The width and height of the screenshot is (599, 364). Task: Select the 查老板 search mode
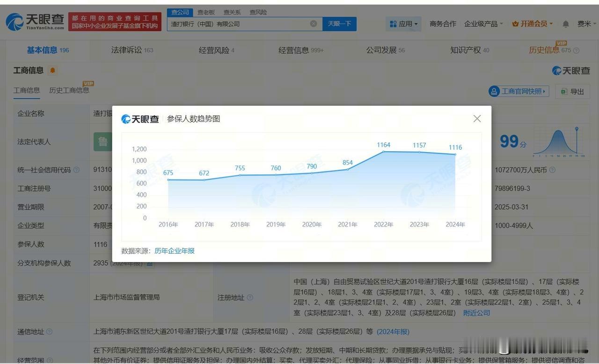coord(206,12)
